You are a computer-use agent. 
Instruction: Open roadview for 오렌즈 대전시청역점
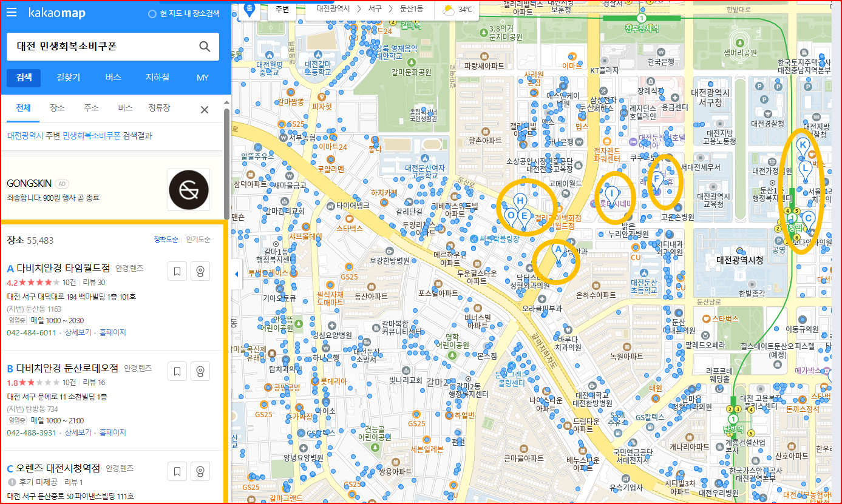pyautogui.click(x=200, y=471)
